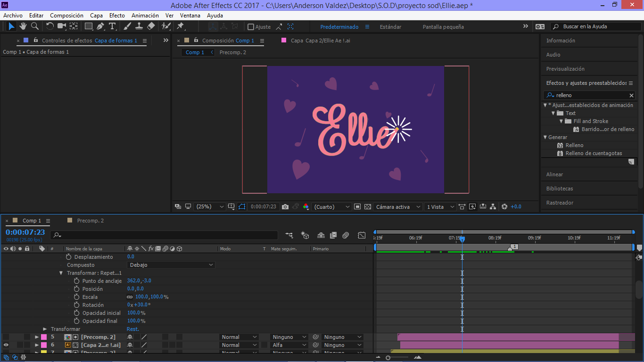Select the Unified Camera tool
Viewport: 644px width, 362px height.
[62, 26]
